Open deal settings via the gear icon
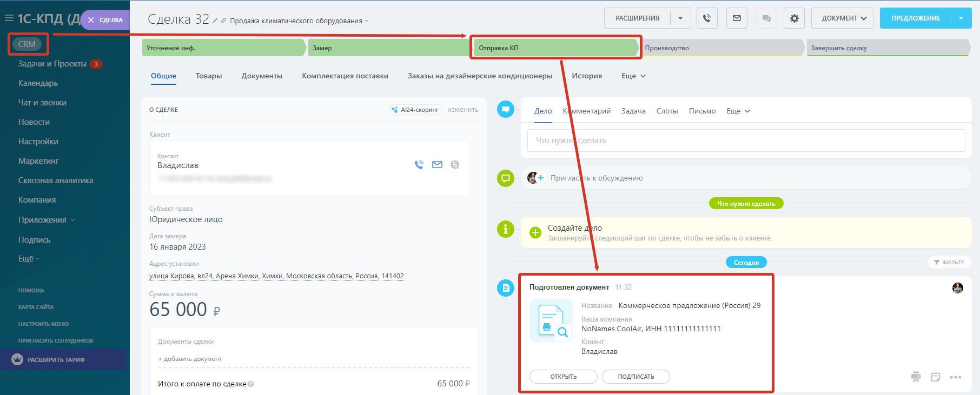 pos(794,18)
